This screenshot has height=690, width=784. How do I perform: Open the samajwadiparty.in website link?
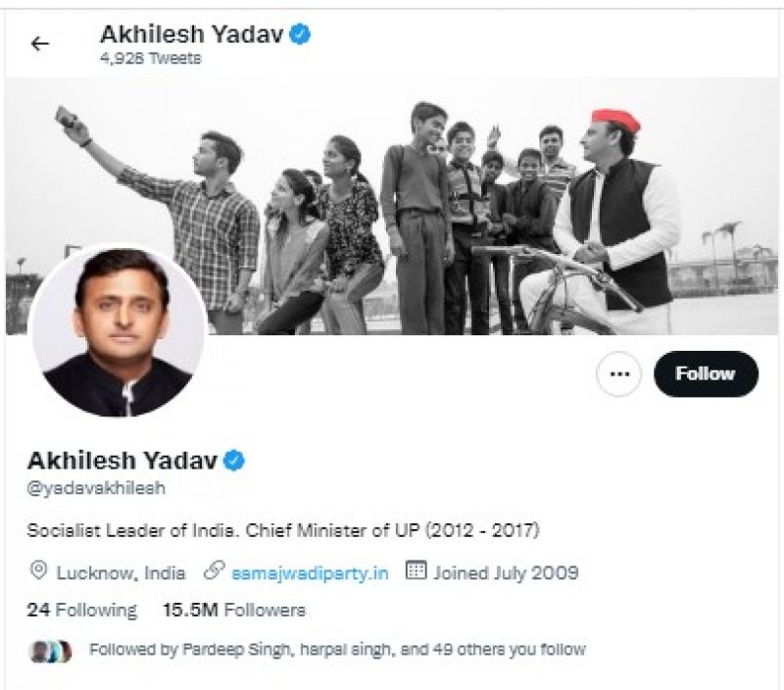pos(312,572)
